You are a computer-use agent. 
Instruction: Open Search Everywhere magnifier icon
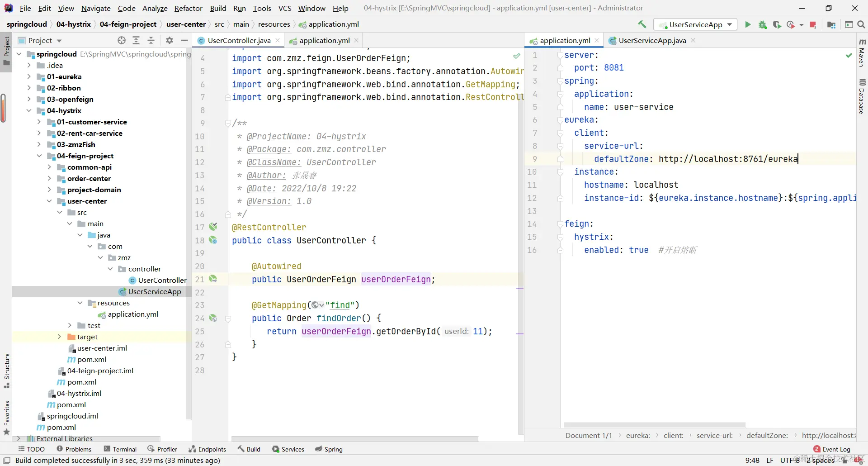(861, 24)
